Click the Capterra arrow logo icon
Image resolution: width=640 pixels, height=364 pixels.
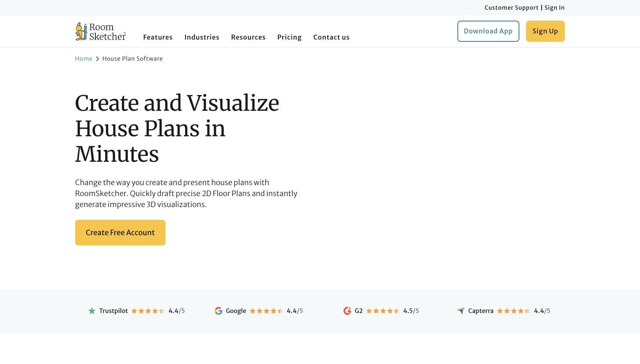pyautogui.click(x=461, y=311)
